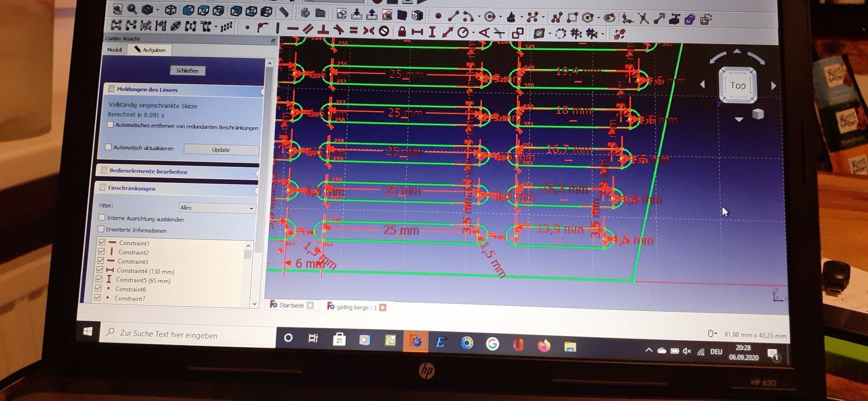
Task: Switch to the isometric view
Action: (170, 10)
